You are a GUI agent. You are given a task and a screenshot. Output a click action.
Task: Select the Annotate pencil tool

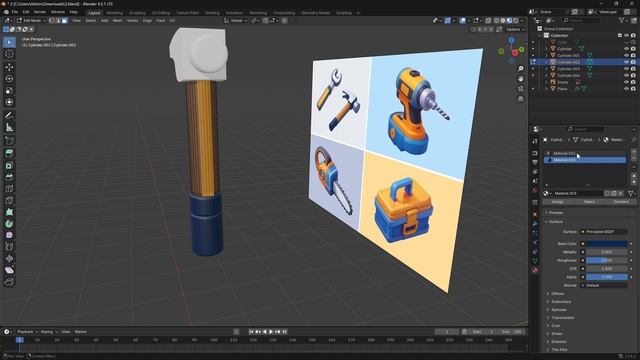pyautogui.click(x=9, y=116)
